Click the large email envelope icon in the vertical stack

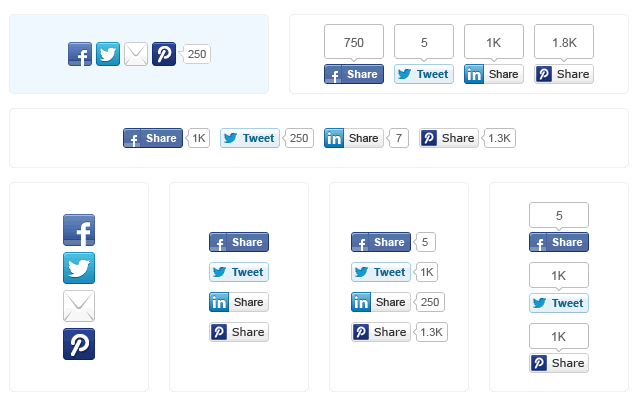point(79,306)
